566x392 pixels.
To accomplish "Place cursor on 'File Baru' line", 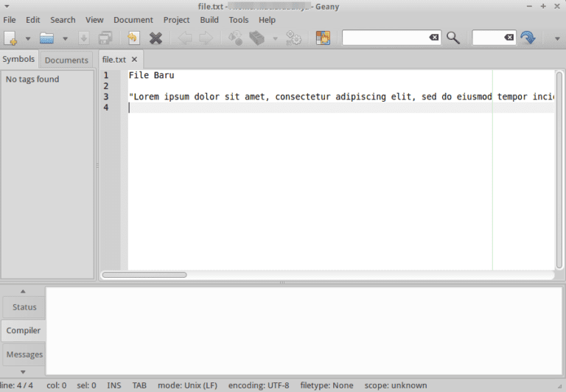I will [x=151, y=75].
